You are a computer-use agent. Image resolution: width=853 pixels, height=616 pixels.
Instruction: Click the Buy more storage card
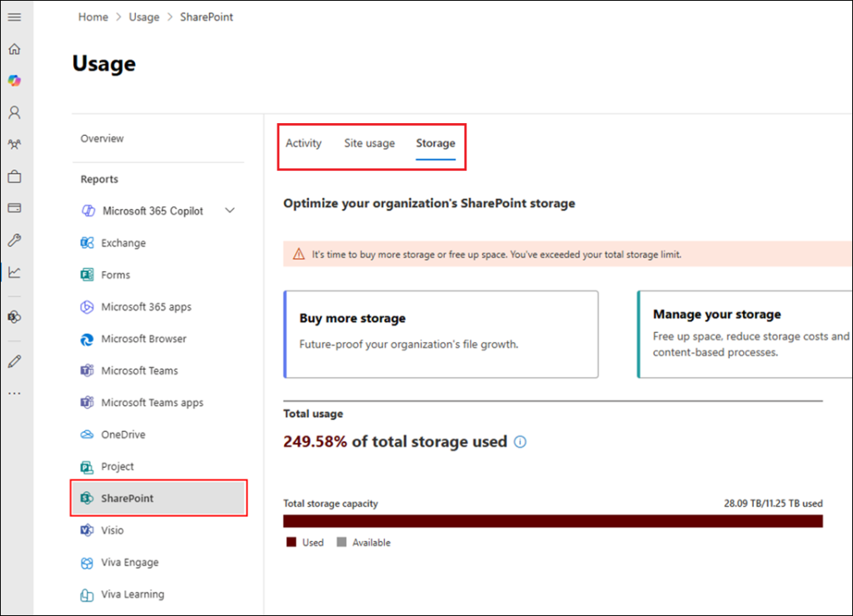click(x=441, y=333)
